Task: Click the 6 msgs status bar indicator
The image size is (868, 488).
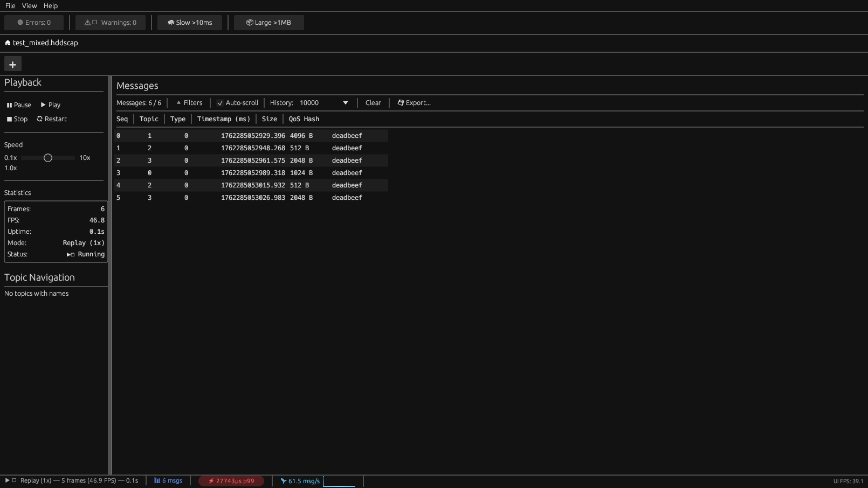Action: (x=168, y=480)
